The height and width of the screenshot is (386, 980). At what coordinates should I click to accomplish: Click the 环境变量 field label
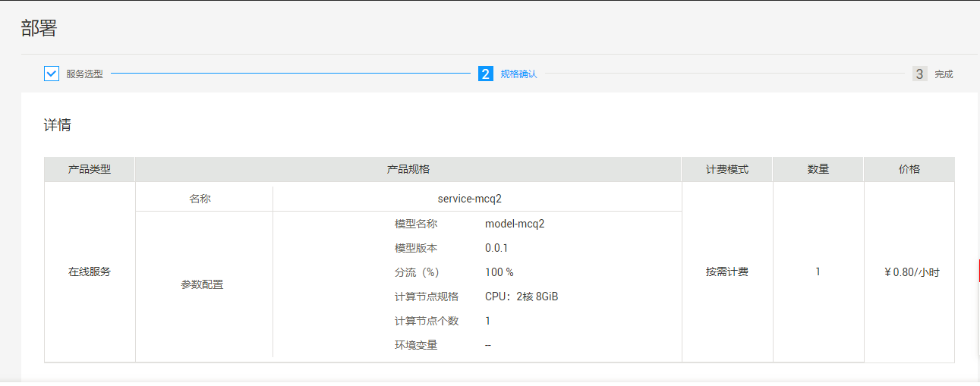tap(416, 345)
